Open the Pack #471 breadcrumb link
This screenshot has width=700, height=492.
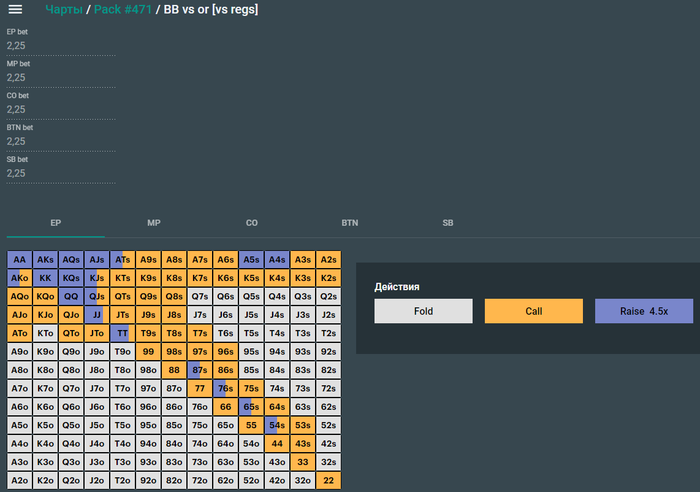coord(123,9)
